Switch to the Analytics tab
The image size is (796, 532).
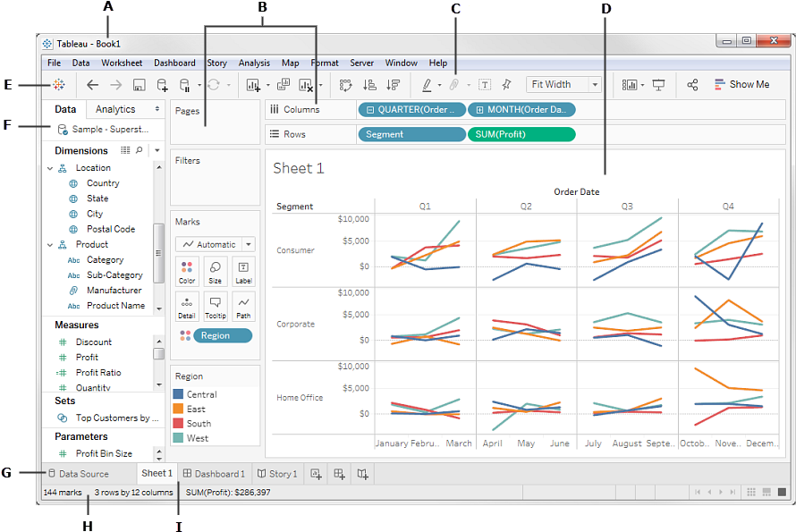click(x=115, y=109)
